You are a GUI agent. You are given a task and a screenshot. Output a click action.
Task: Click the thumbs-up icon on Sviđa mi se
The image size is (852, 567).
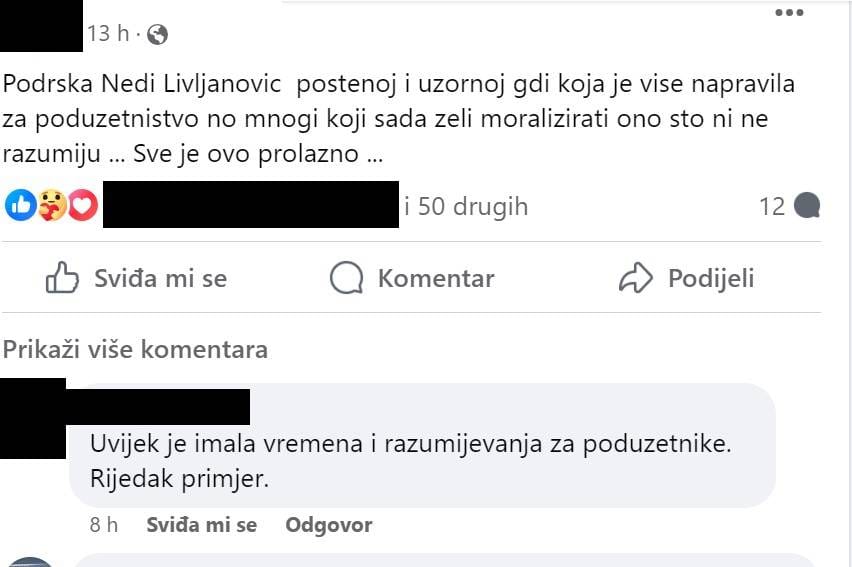[x=63, y=278]
